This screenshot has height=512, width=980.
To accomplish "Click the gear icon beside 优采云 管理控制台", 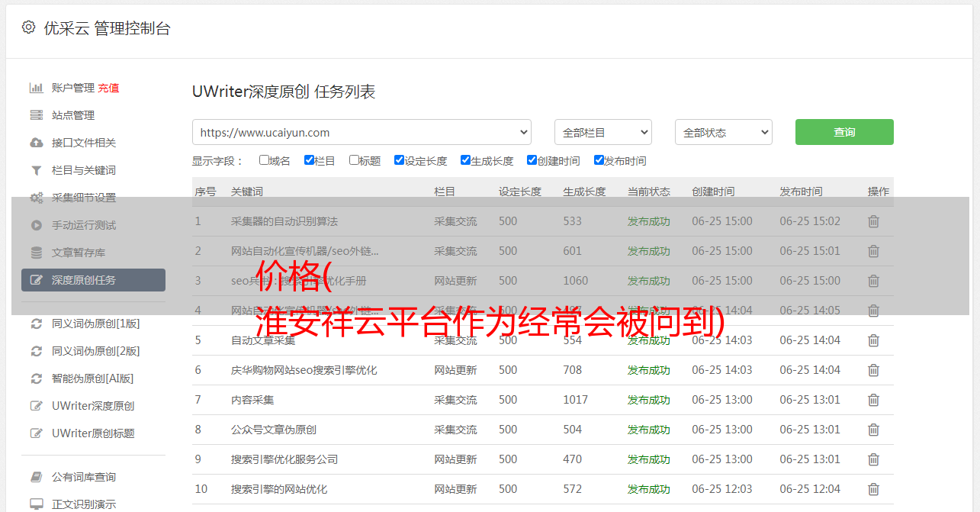I will (x=28, y=27).
